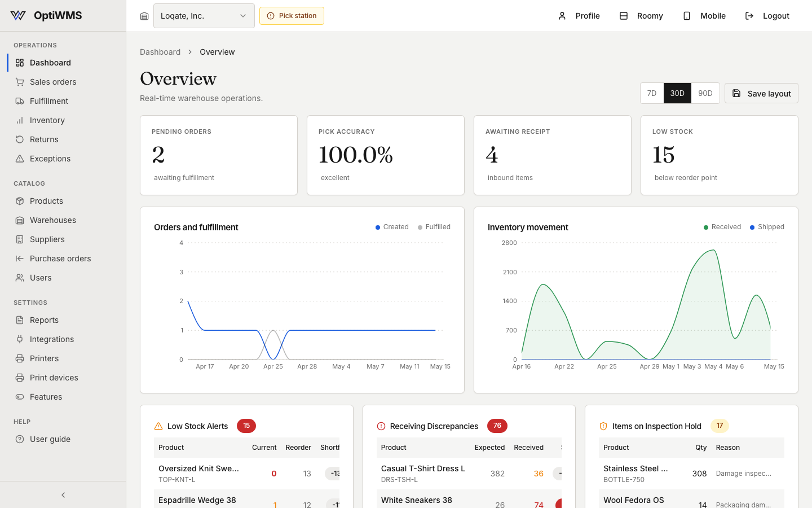Screen dimensions: 812x508
Task: Click the Casual T-Shirt Dress L row
Action: pyautogui.click(x=469, y=474)
